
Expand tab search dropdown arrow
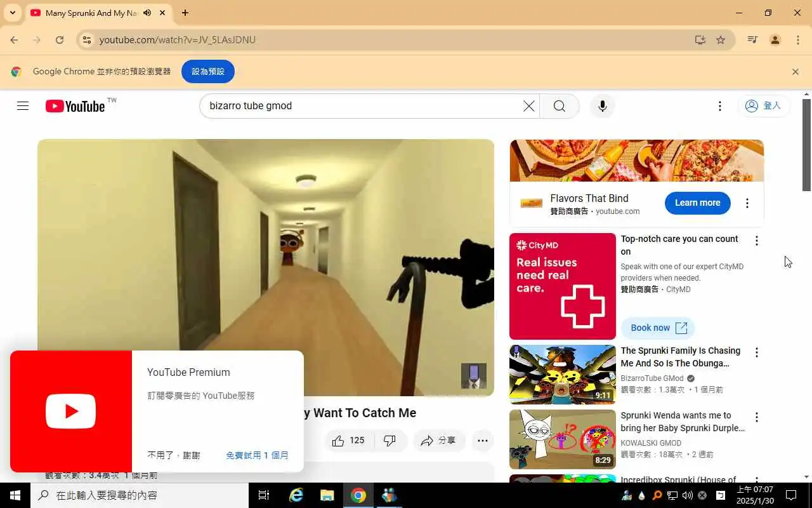point(13,13)
